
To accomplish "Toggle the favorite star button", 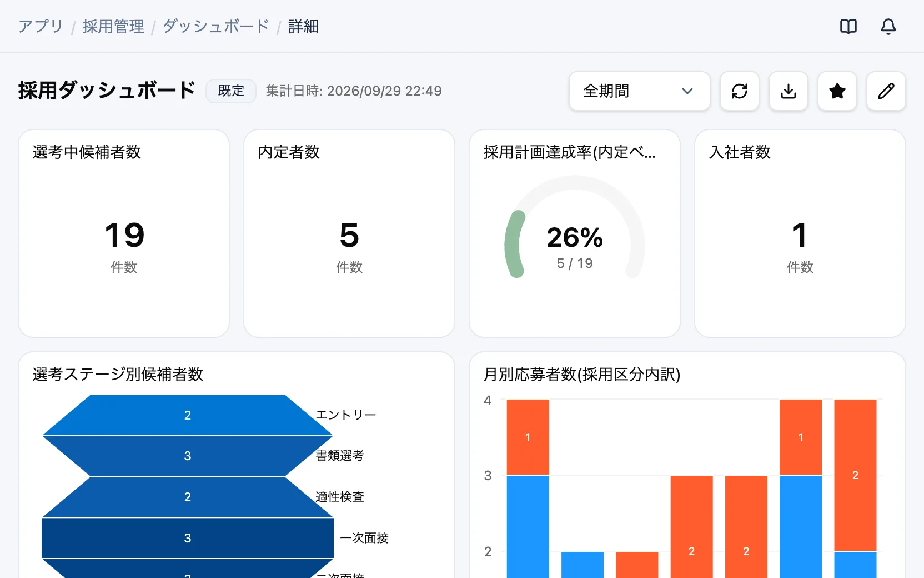I will 837,91.
